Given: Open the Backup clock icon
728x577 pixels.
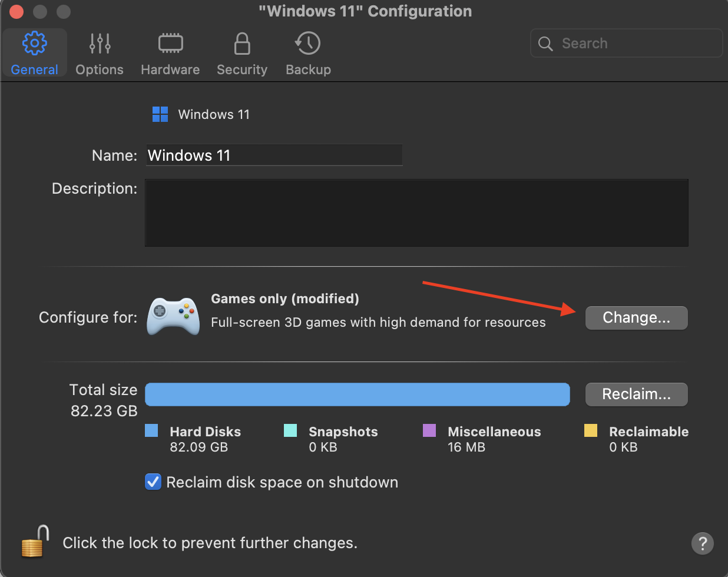Looking at the screenshot, I should click(x=308, y=44).
